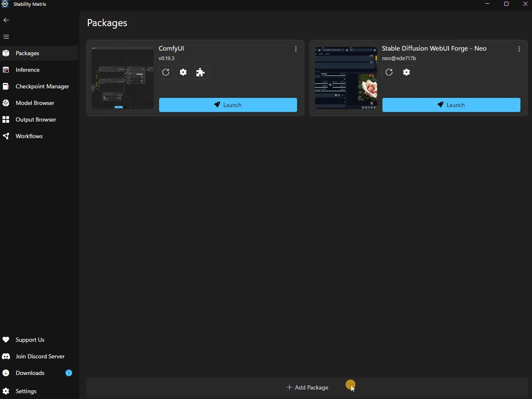Click the Checkpoint Manager sidebar icon
This screenshot has height=399, width=532.
pos(6,87)
